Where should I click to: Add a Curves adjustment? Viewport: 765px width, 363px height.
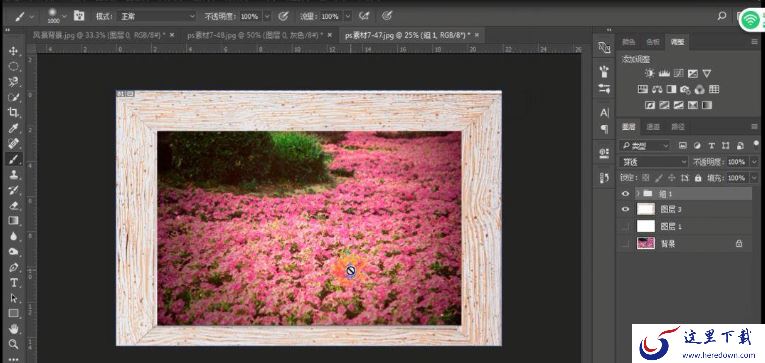click(678, 74)
